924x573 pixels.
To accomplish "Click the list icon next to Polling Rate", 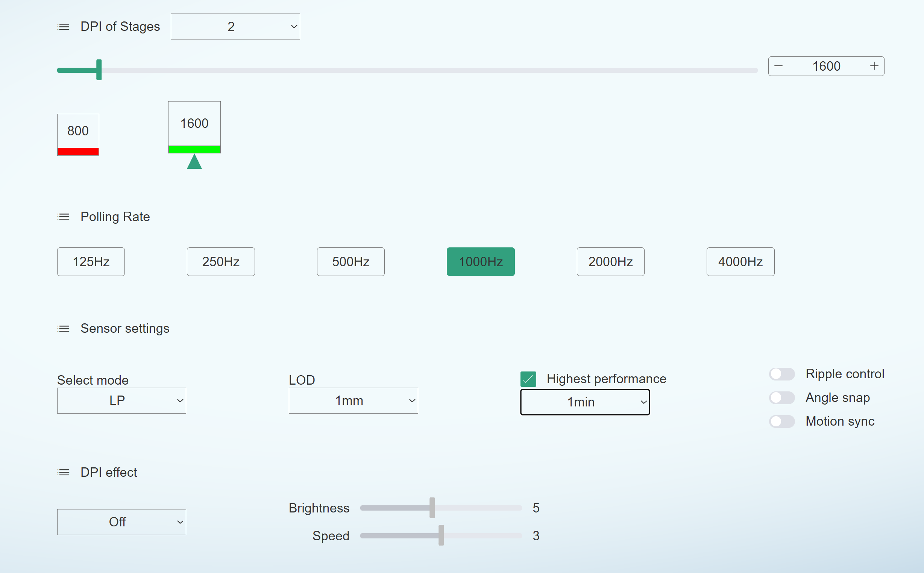I will tap(63, 217).
